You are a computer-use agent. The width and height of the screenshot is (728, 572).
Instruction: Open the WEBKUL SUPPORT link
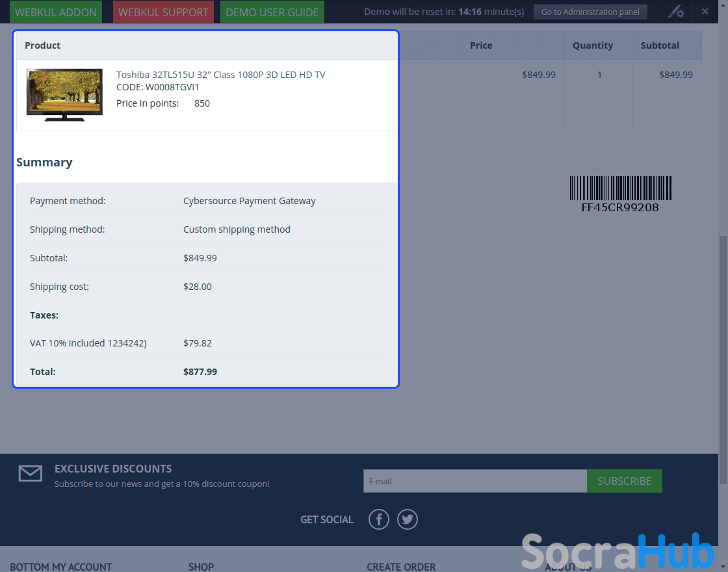pos(163,12)
